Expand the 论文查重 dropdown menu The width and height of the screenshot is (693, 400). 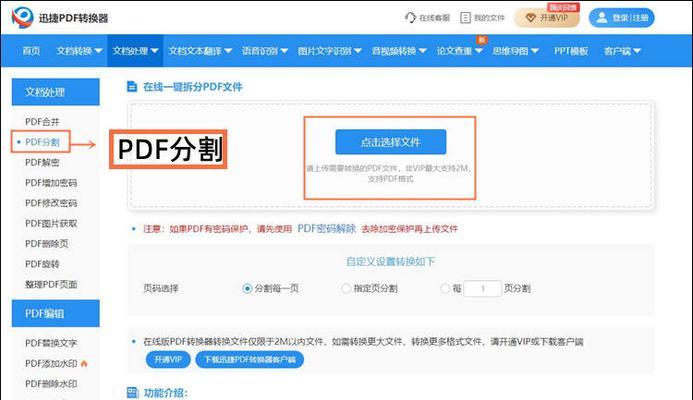(460, 51)
